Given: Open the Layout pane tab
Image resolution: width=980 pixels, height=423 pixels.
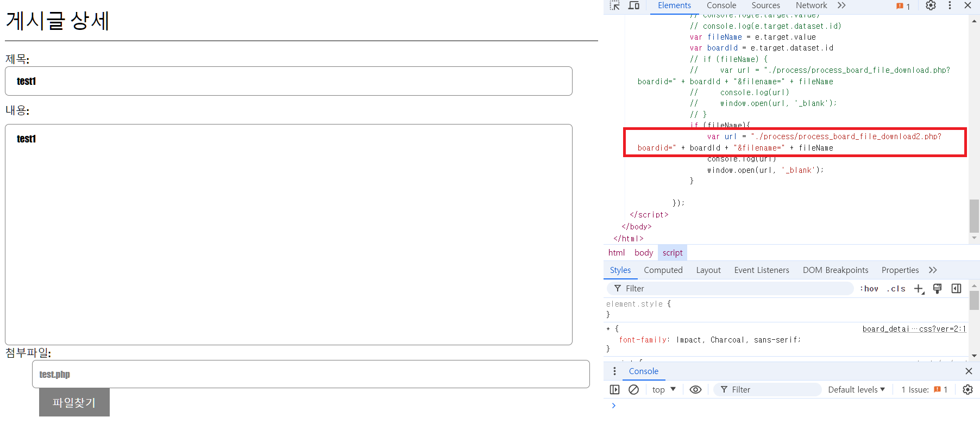Looking at the screenshot, I should tap(708, 270).
